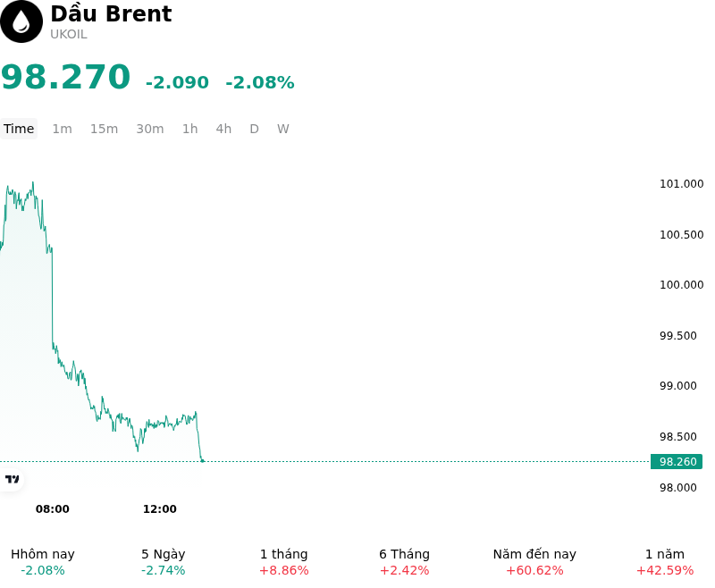Select the D daily interval
The image size is (715, 588).
tap(254, 129)
